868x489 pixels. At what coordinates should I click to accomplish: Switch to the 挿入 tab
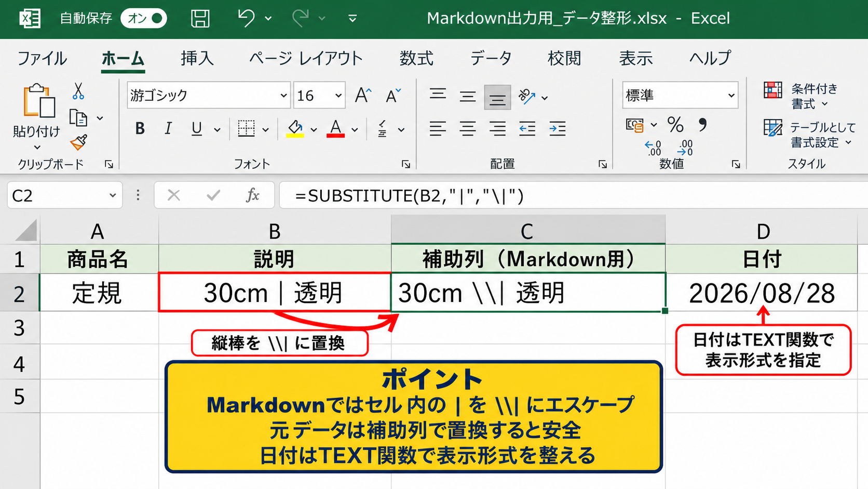(197, 58)
